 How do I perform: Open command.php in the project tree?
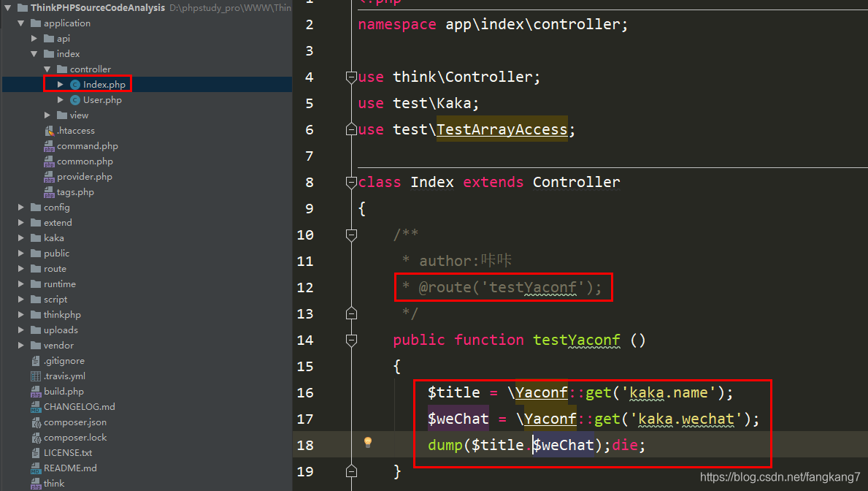tap(88, 145)
